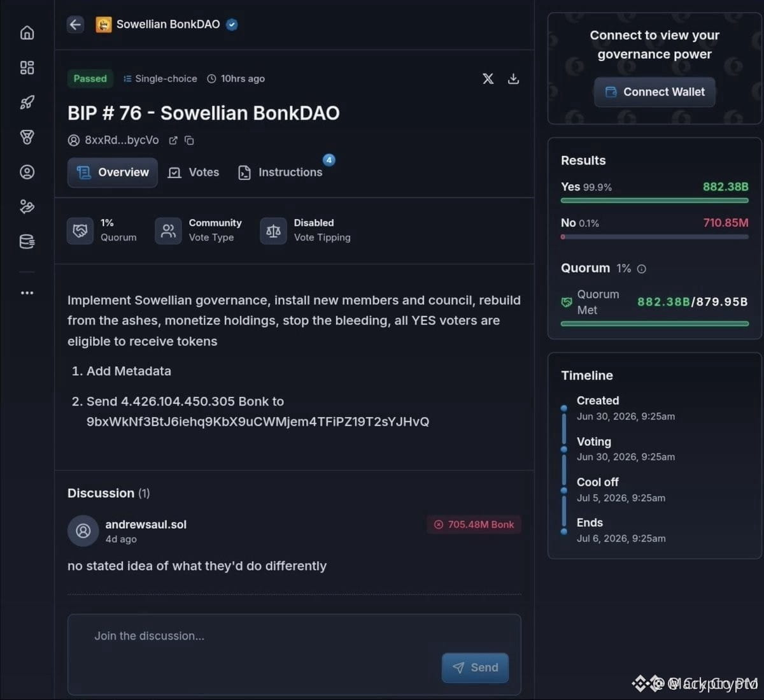Select the Created timeline marker

point(563,408)
